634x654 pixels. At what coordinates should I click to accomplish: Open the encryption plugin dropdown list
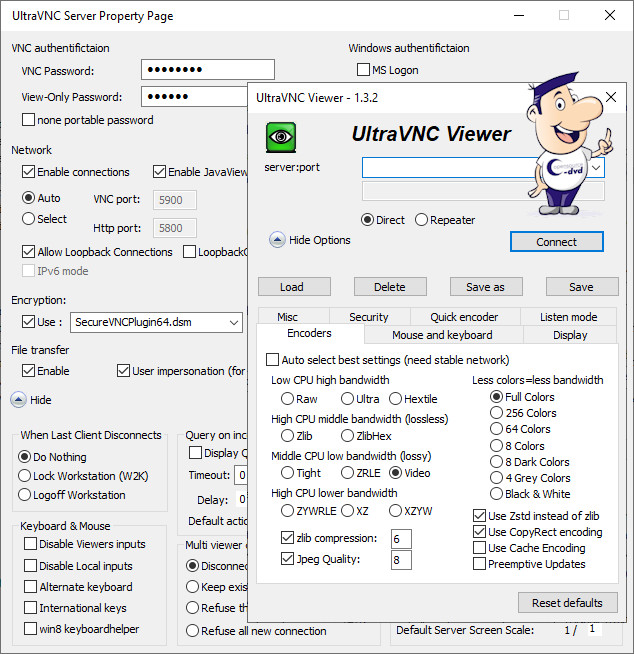pos(233,322)
